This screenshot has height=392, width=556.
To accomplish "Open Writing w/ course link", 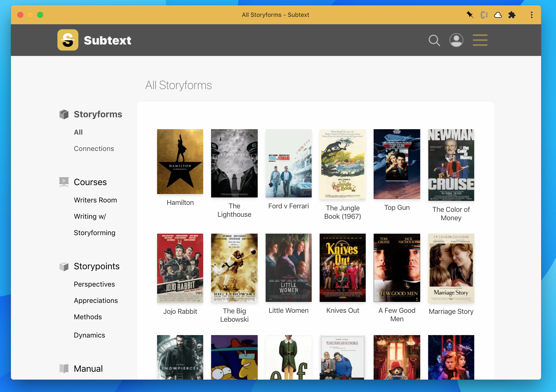I will click(x=90, y=216).
